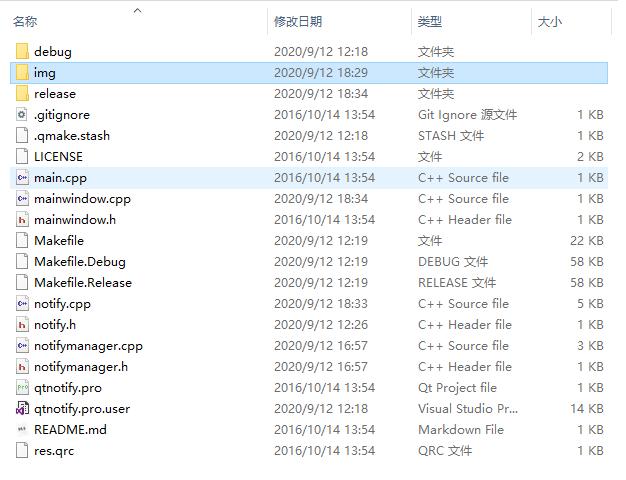Image resolution: width=626 pixels, height=480 pixels.
Task: Sort by the 类型 column header
Action: (430, 21)
